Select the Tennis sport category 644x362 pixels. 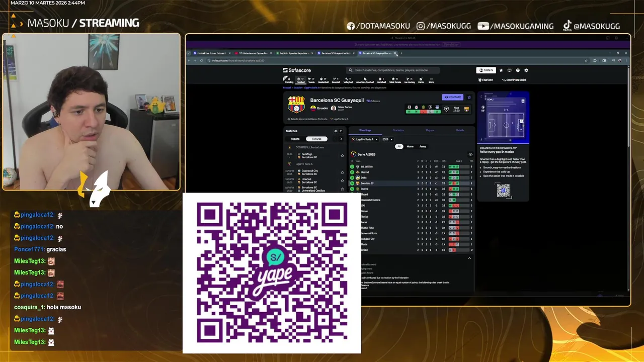(311, 80)
